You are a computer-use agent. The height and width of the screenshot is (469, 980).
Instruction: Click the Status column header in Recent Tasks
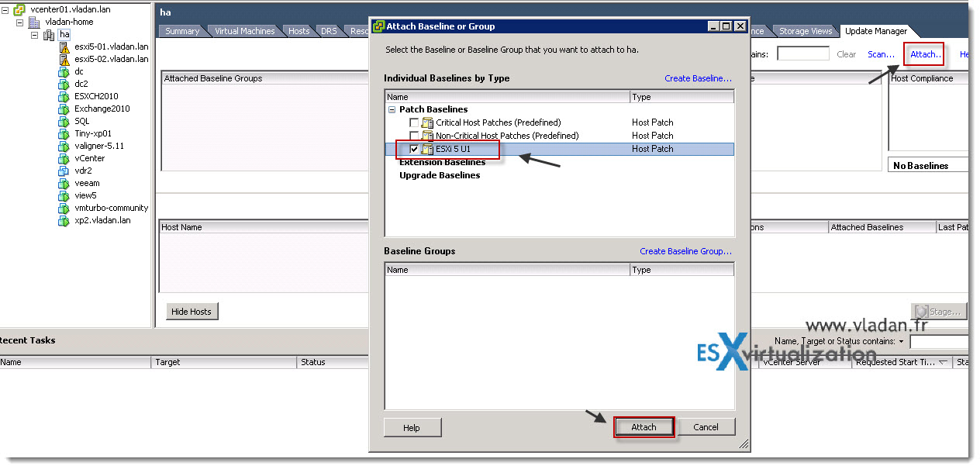333,362
